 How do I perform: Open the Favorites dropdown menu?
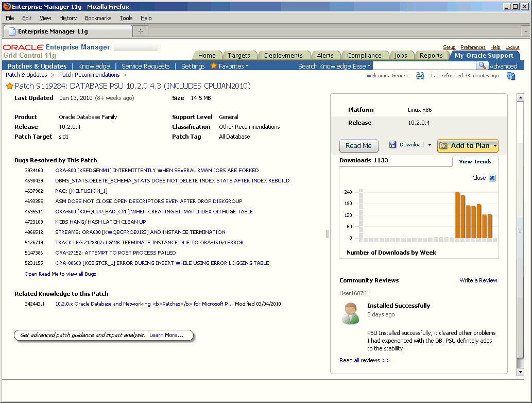coord(233,66)
